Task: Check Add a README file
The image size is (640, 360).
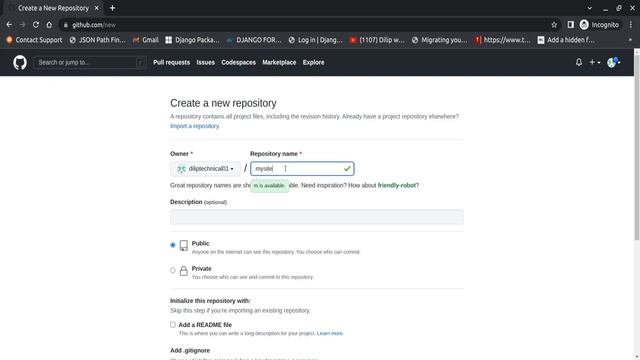Action: (x=173, y=325)
